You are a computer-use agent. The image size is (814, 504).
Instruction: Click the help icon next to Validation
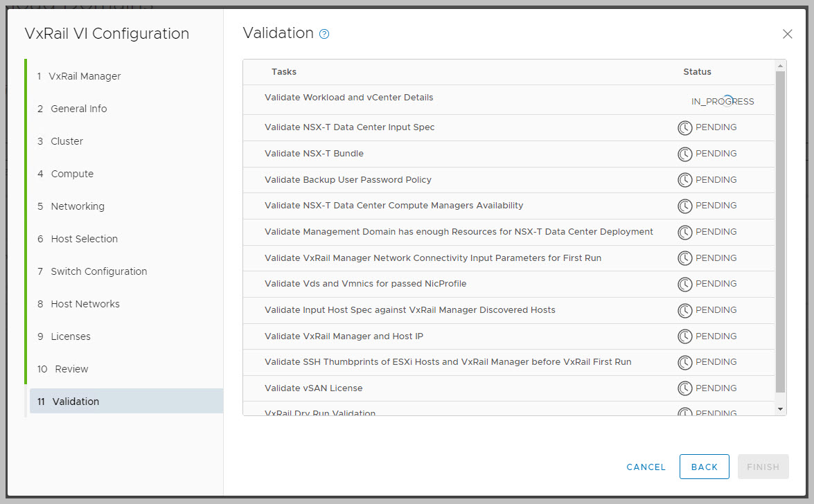[x=324, y=34]
